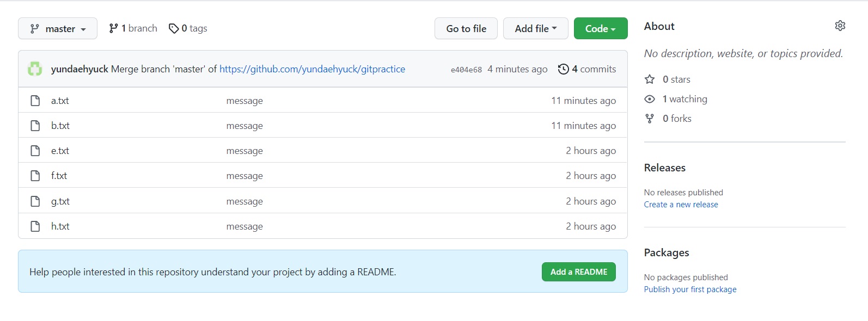Viewport: 868px width, 321px height.
Task: Open commit message for e.txt
Action: (244, 151)
